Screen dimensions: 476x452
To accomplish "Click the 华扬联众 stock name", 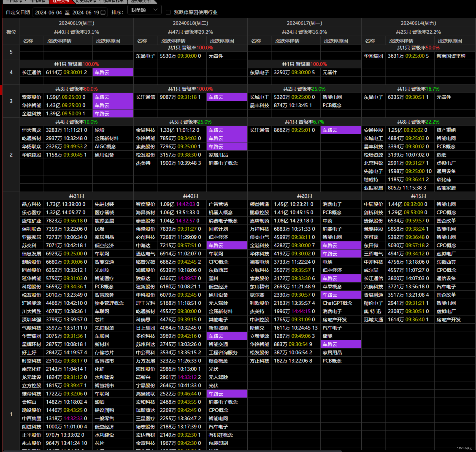I will click(32, 146).
